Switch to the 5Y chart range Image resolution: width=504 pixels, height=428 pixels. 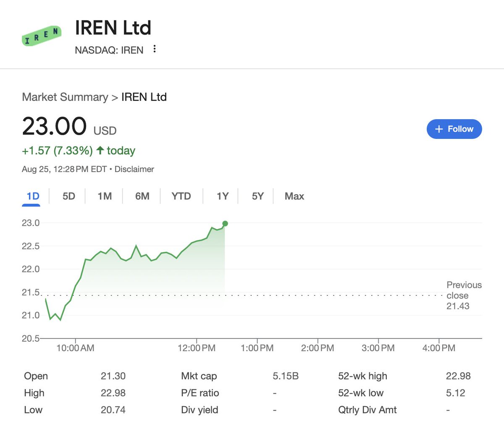[x=257, y=196]
